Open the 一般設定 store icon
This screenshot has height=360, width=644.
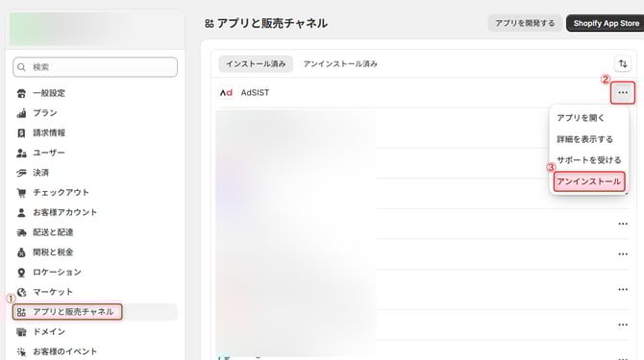(x=21, y=93)
